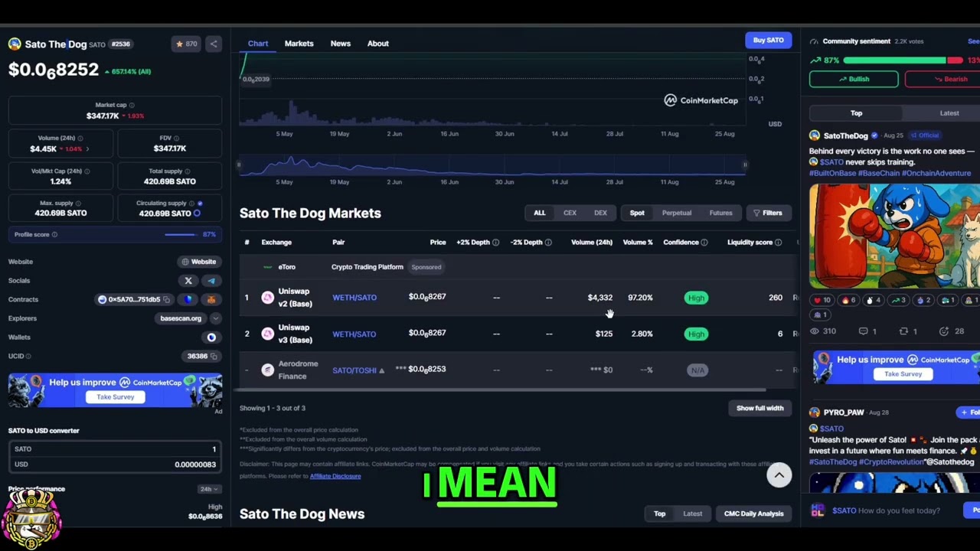980x551 pixels.
Task: Click the Sato The Dog coin logo
Action: click(x=15, y=44)
